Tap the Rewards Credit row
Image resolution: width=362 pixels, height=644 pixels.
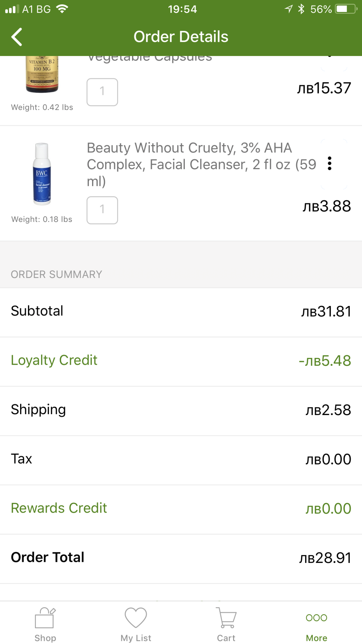coord(181,509)
